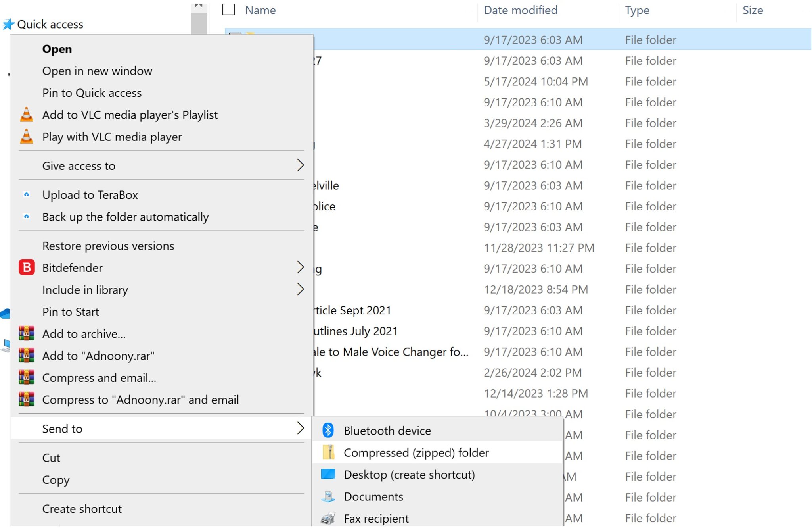This screenshot has width=812, height=529.
Task: Sort files by the Date modified column
Action: 520,10
